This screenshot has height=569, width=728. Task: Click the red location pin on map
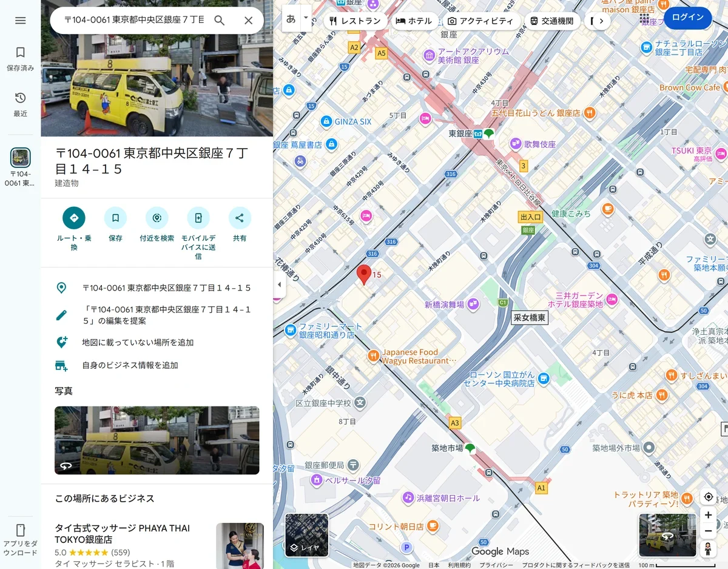coord(363,274)
